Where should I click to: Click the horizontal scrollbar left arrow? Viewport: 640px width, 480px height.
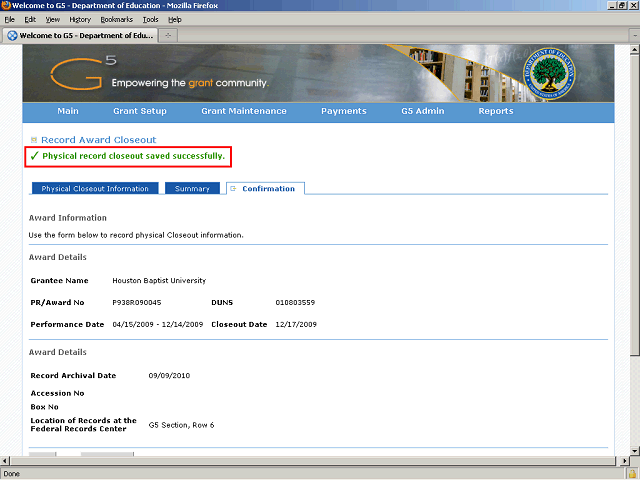[4, 461]
